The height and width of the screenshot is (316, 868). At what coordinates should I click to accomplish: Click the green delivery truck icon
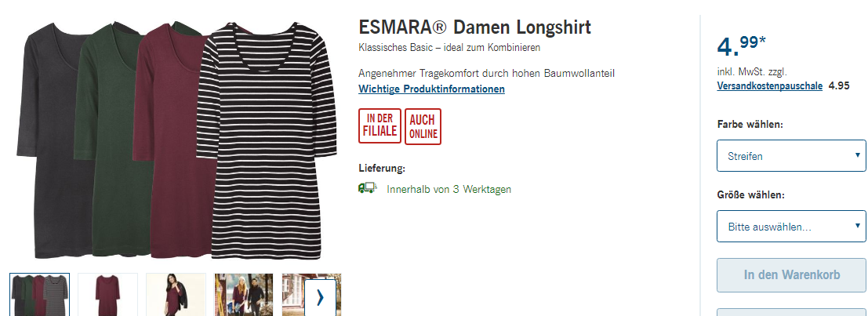point(367,188)
